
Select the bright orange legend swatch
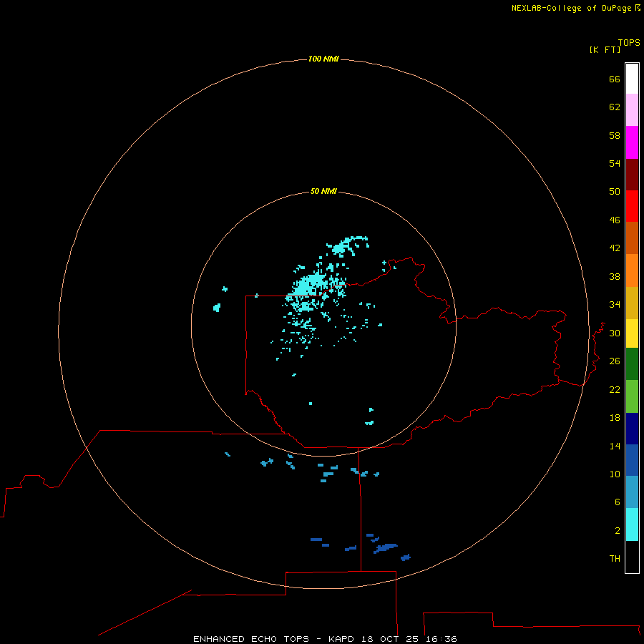632,270
